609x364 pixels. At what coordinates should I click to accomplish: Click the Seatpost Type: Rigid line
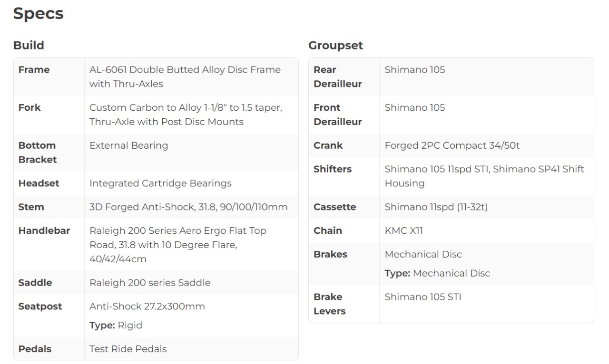pyautogui.click(x=116, y=326)
